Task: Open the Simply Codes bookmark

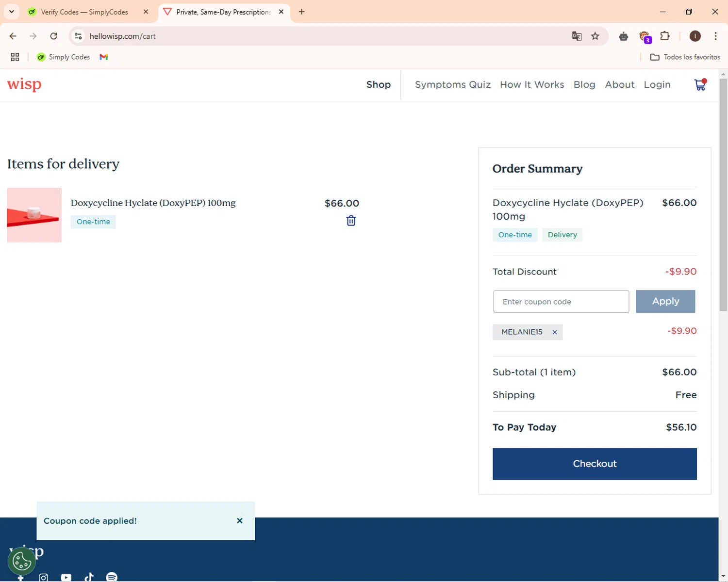Action: point(64,57)
